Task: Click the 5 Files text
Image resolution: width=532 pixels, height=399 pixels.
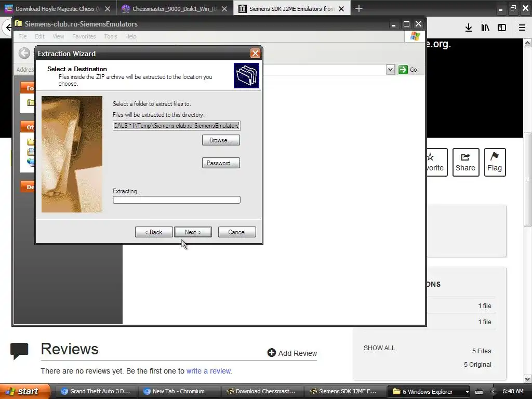Action: tap(482, 351)
